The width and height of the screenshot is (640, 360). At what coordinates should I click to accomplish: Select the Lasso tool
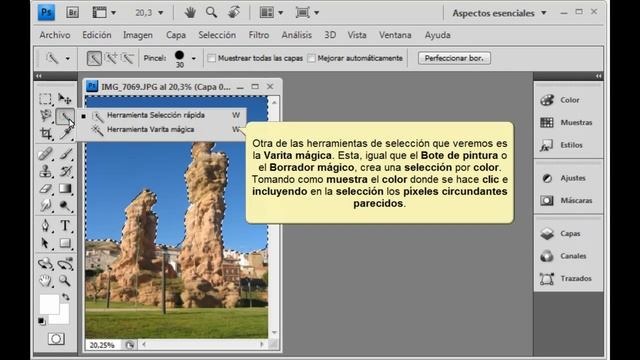point(45,116)
